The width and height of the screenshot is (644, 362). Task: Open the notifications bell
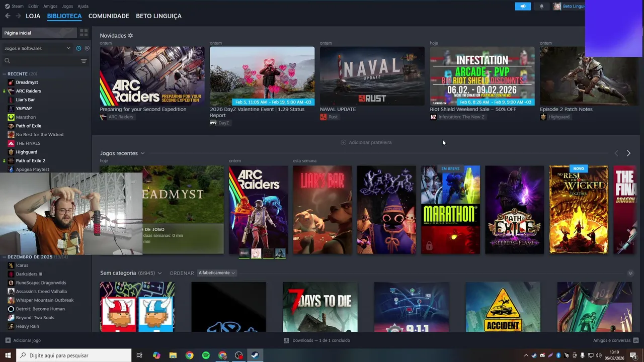click(x=541, y=7)
